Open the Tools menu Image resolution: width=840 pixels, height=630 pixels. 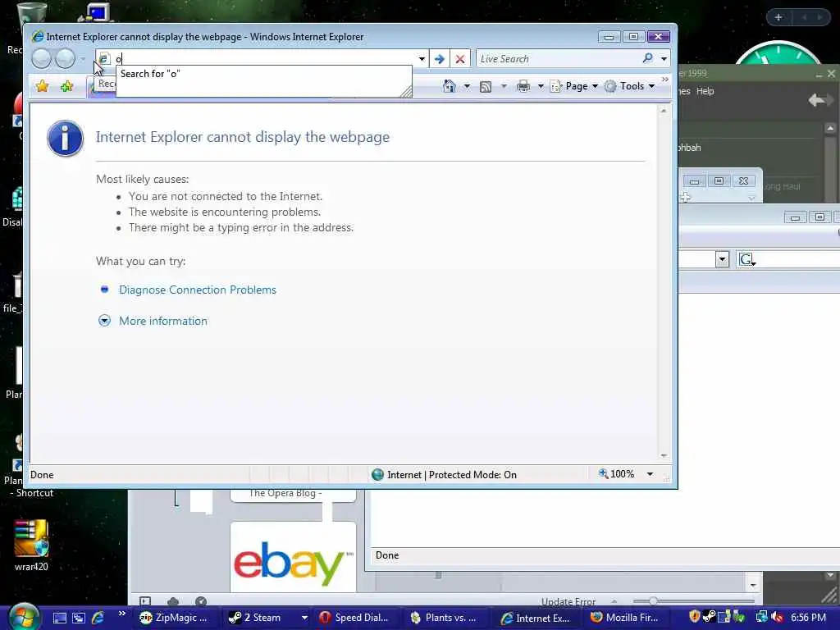630,85
